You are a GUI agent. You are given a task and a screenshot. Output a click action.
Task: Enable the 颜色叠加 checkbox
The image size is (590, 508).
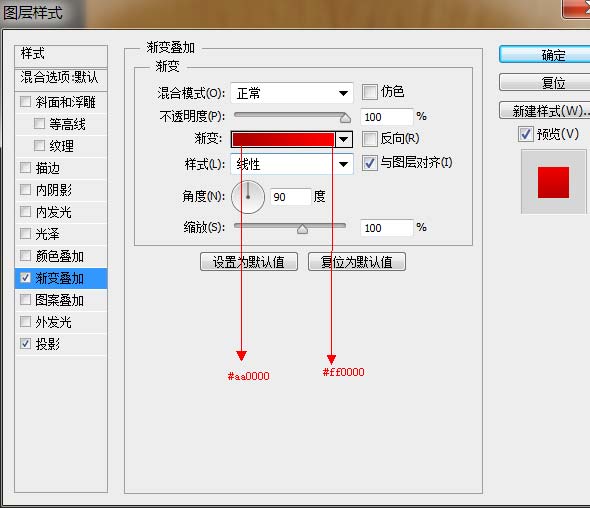point(25,256)
